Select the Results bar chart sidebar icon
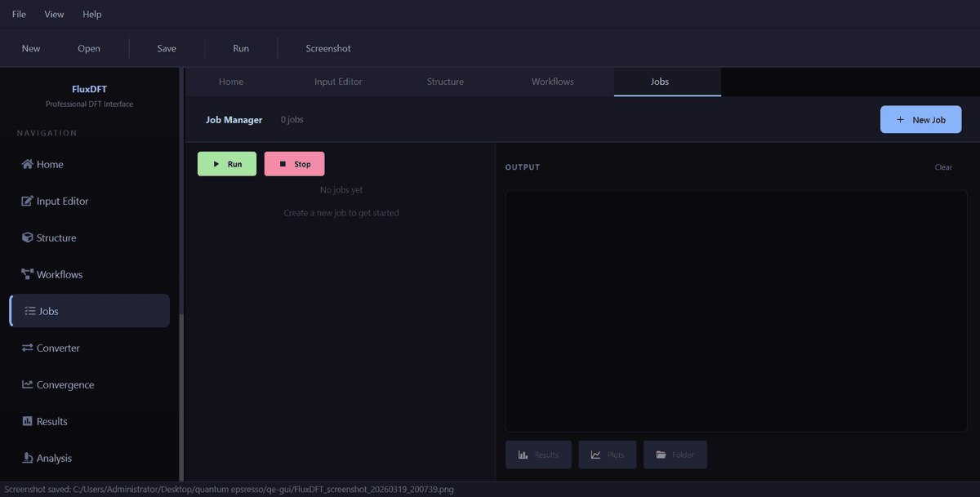Viewport: 980px width, 497px height. coord(28,421)
